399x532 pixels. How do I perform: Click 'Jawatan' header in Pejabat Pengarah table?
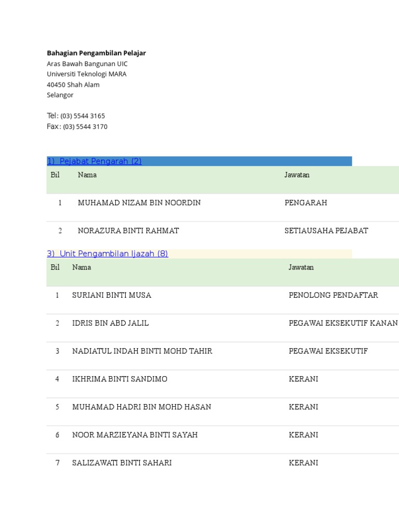click(x=297, y=175)
